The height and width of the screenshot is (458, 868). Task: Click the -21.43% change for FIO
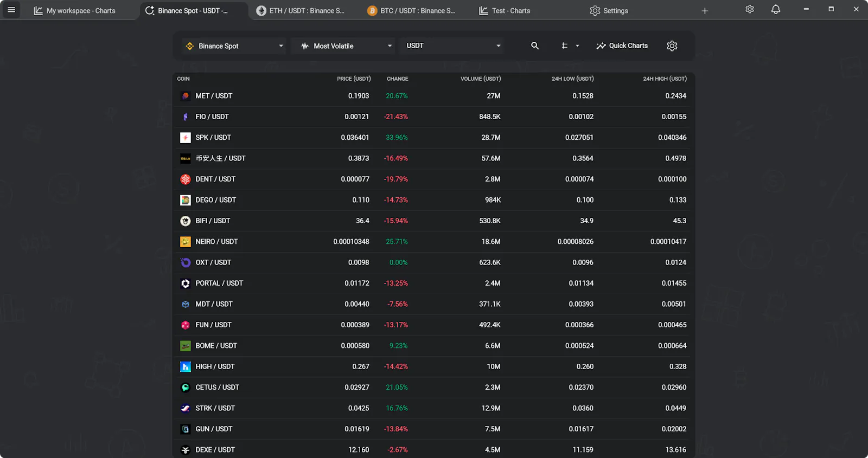[396, 117]
